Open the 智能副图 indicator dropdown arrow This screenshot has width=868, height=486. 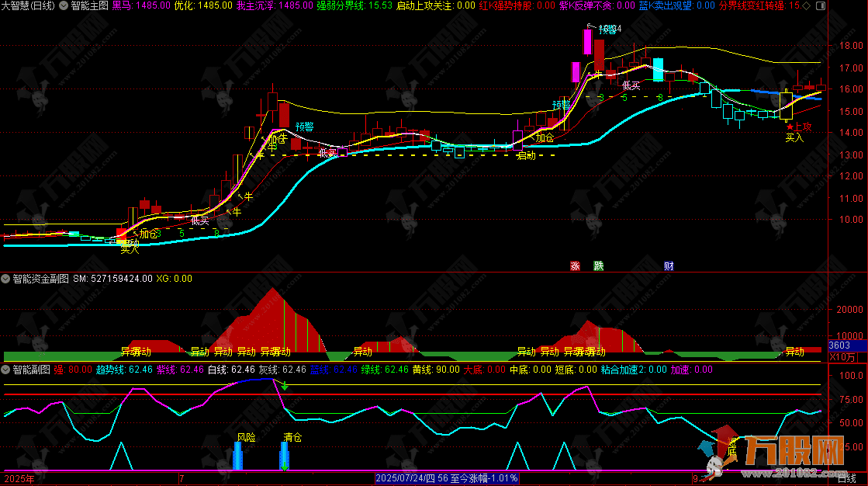pyautogui.click(x=7, y=370)
